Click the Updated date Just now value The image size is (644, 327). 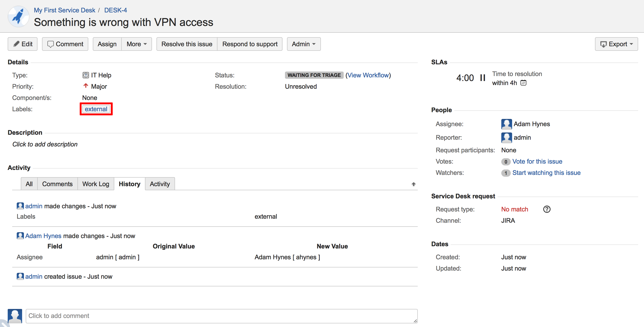pos(513,268)
